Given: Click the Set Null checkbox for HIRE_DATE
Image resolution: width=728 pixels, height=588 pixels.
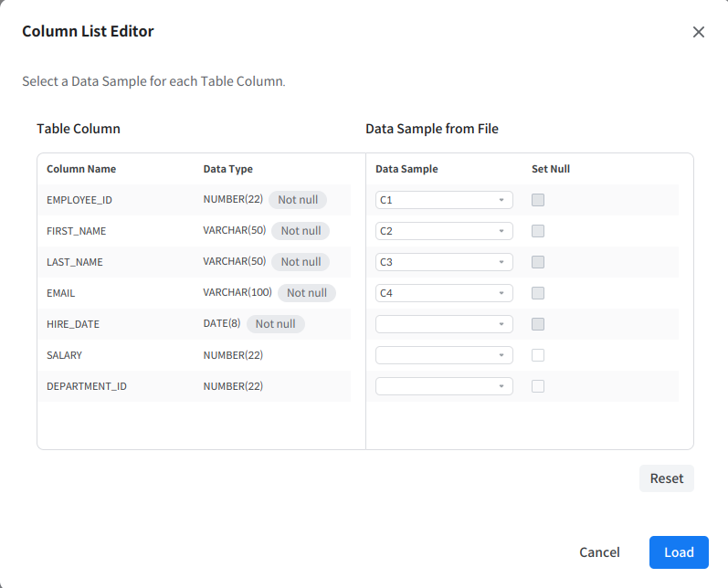Looking at the screenshot, I should [x=538, y=324].
